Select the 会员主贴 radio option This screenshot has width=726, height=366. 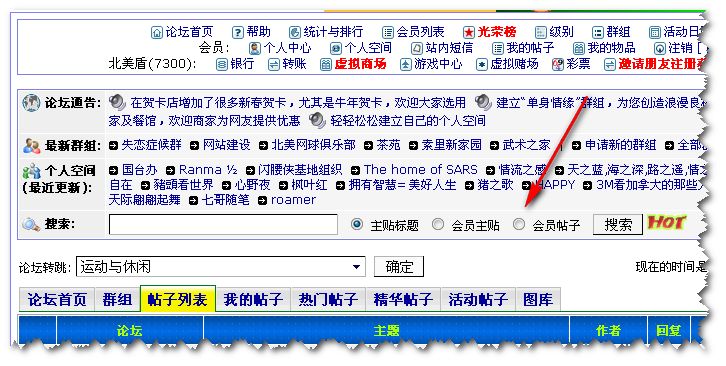tap(438, 224)
